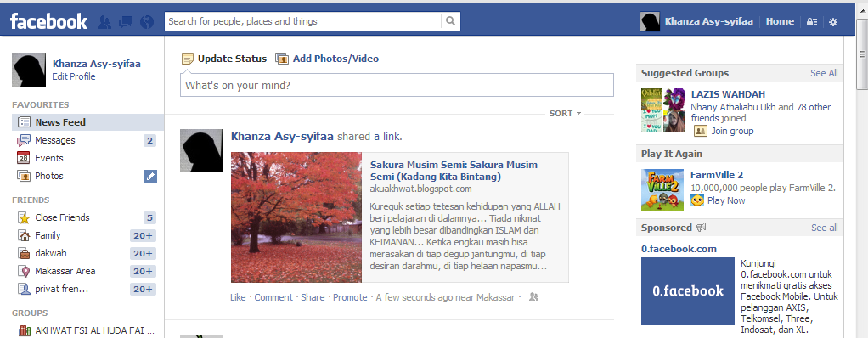Click FarmVille 2 title link
This screenshot has height=338, width=868.
coord(717,175)
